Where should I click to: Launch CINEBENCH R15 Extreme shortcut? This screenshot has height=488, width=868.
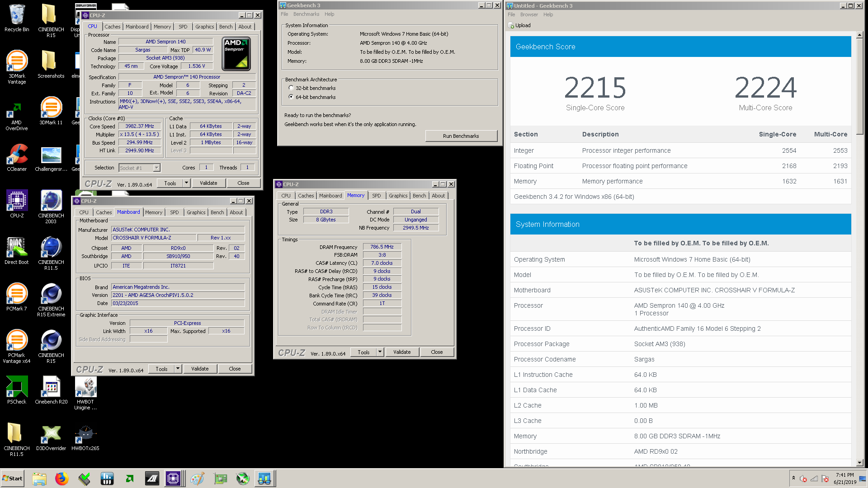pyautogui.click(x=51, y=300)
